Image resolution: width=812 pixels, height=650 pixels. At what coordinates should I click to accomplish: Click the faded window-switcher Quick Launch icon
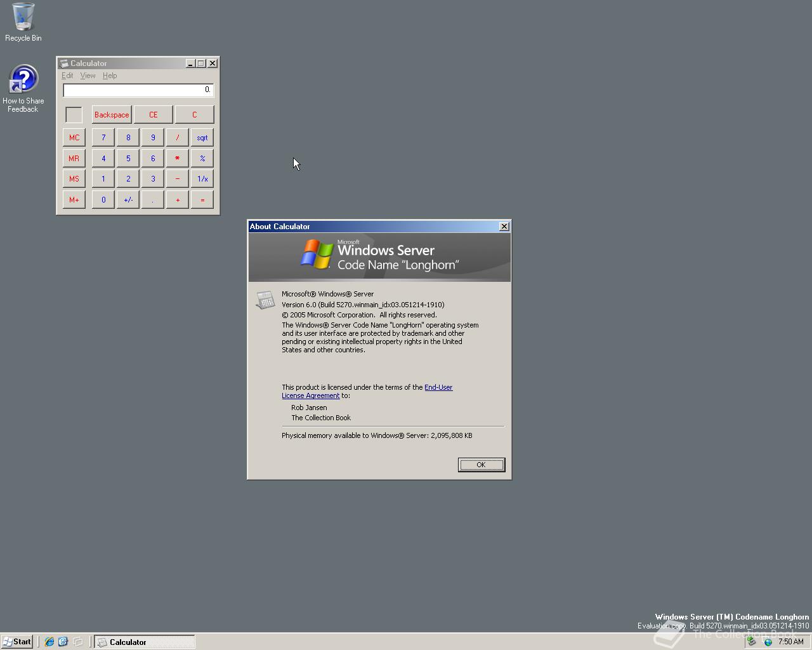point(77,642)
